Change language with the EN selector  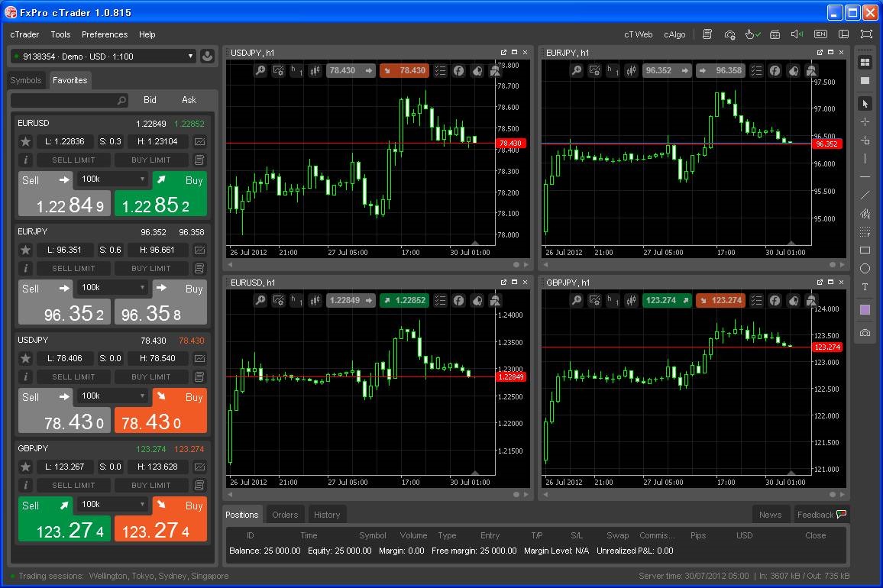(820, 34)
